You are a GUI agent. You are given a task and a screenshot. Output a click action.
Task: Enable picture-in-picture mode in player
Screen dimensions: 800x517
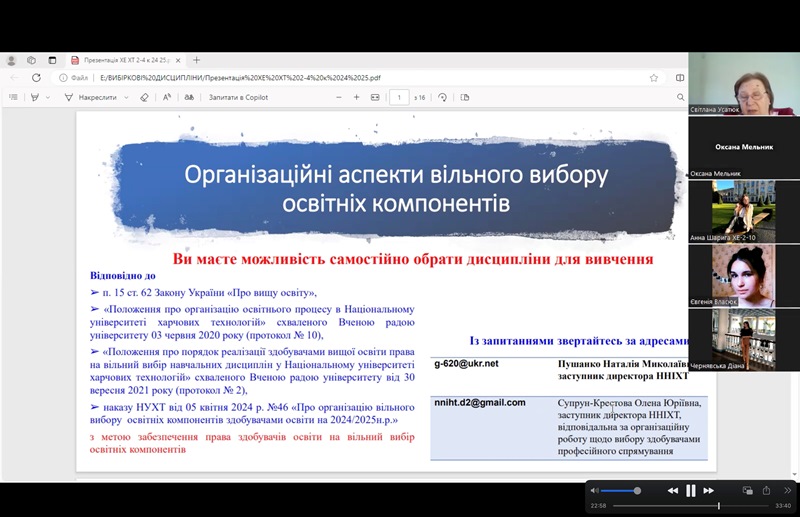(x=747, y=490)
